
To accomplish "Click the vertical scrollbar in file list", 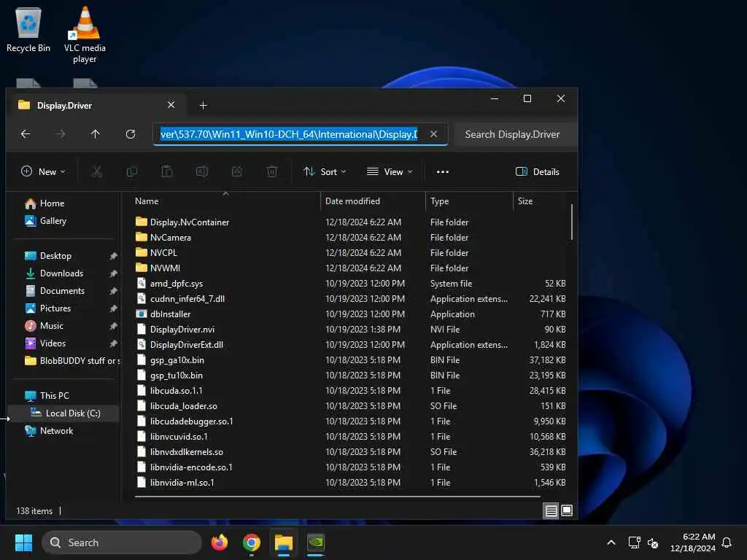I will [572, 222].
